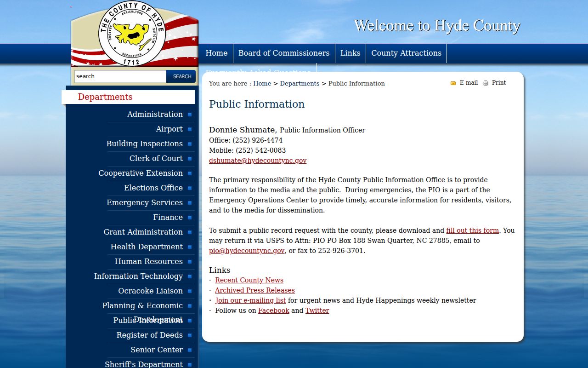
Task: Click the 'Public Information' page heading
Action: click(x=257, y=104)
